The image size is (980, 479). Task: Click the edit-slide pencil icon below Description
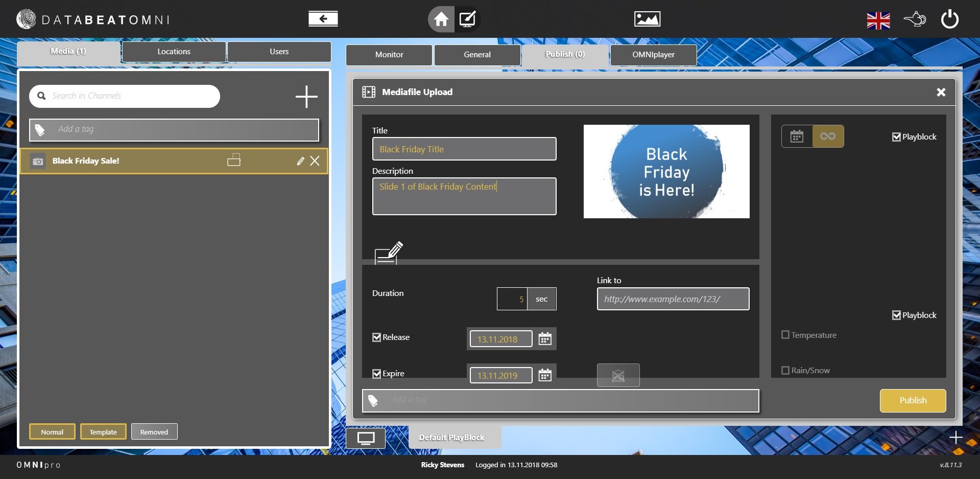click(389, 253)
